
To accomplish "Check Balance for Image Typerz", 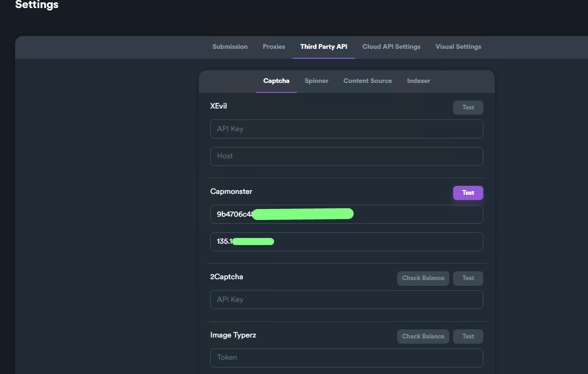I will [x=423, y=336].
